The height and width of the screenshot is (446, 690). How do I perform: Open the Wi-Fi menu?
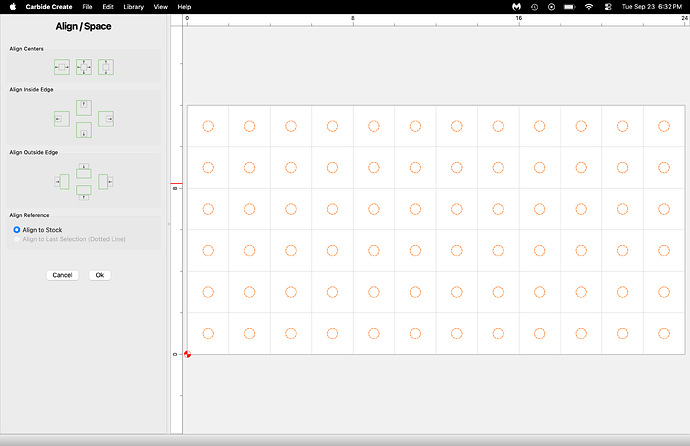tap(589, 7)
